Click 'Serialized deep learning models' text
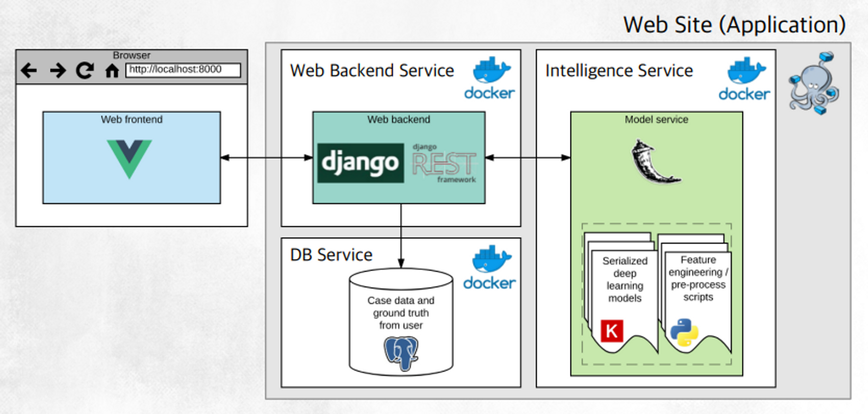This screenshot has height=414, width=868. (625, 280)
